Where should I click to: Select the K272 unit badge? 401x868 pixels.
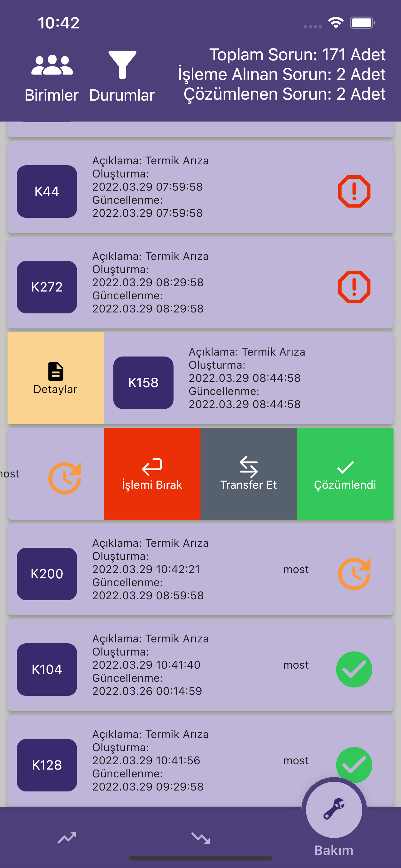[47, 287]
